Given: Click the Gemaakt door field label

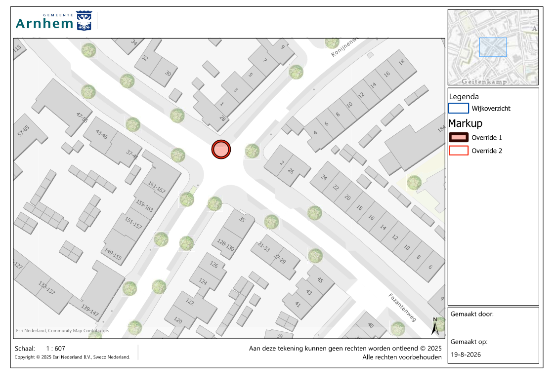Looking at the screenshot, I should 472,314.
